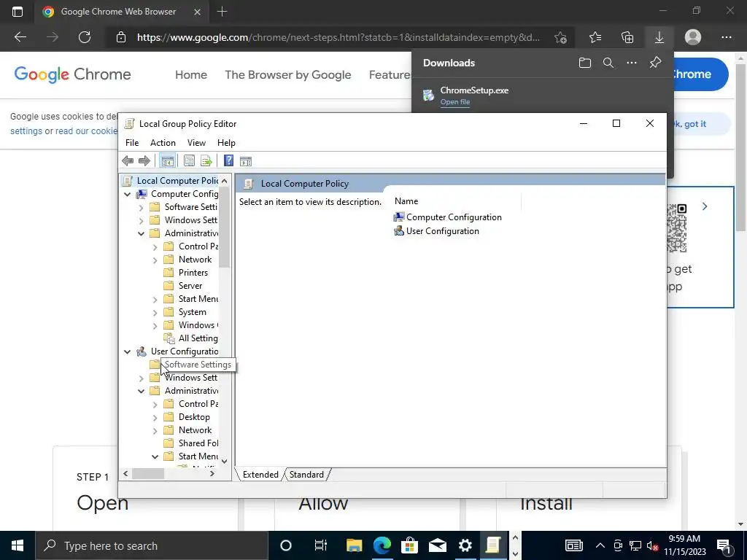747x560 pixels.
Task: Open the File menu
Action: pos(132,143)
